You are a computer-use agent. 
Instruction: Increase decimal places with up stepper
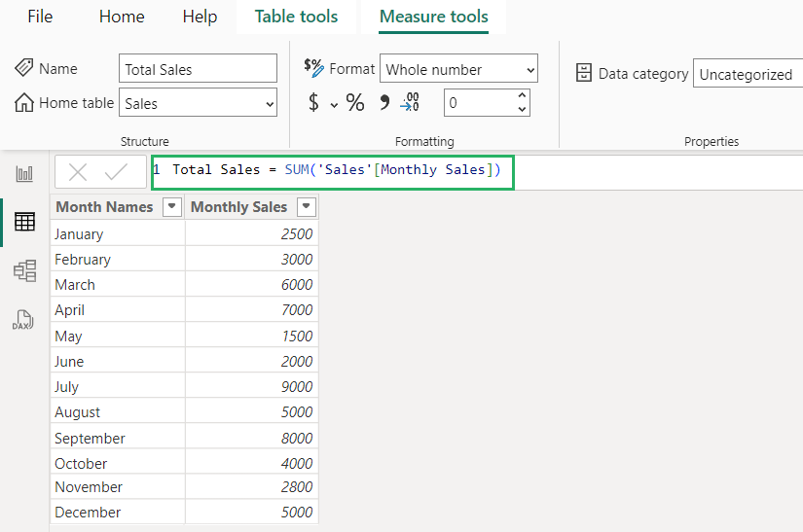pyautogui.click(x=523, y=96)
